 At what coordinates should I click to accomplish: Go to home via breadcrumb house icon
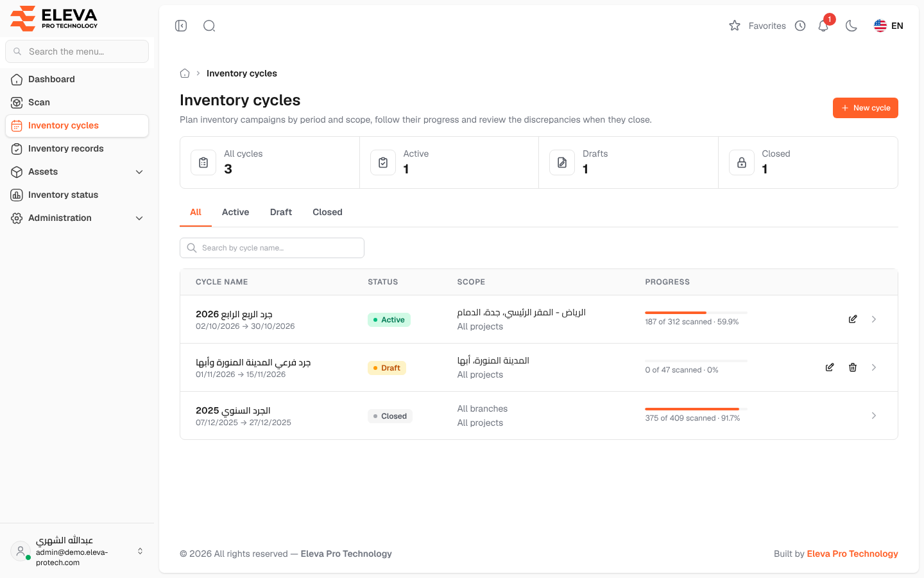point(185,73)
